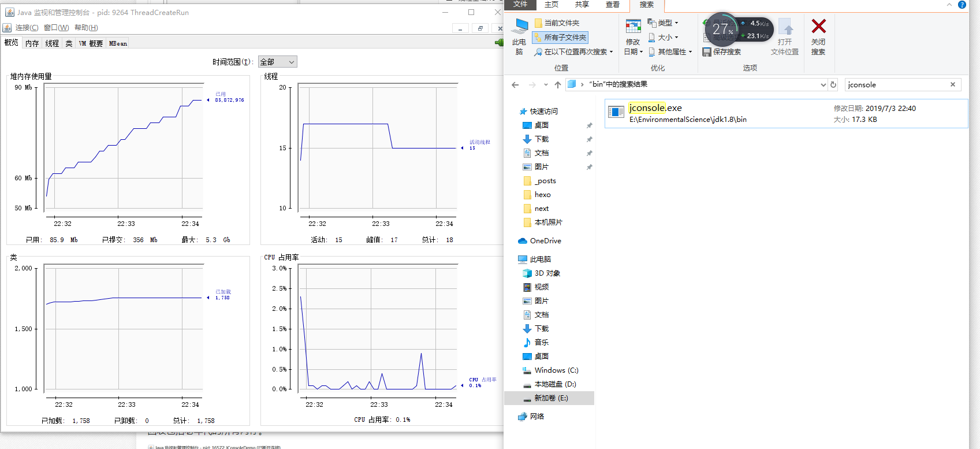
Task: Switch to VM 概要 tab
Action: 91,43
